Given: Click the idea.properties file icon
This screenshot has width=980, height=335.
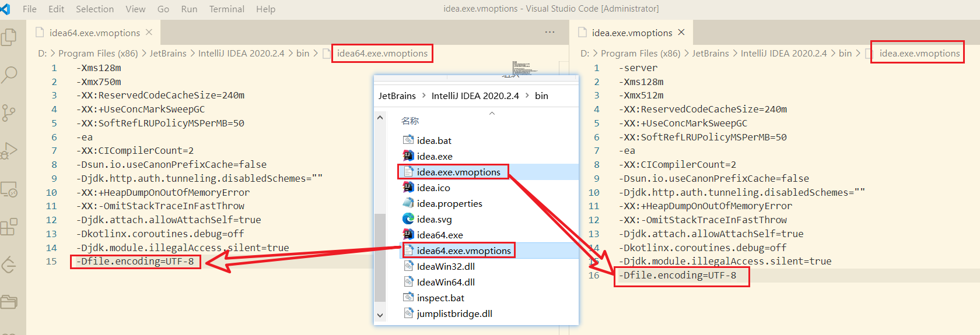Looking at the screenshot, I should tap(408, 203).
